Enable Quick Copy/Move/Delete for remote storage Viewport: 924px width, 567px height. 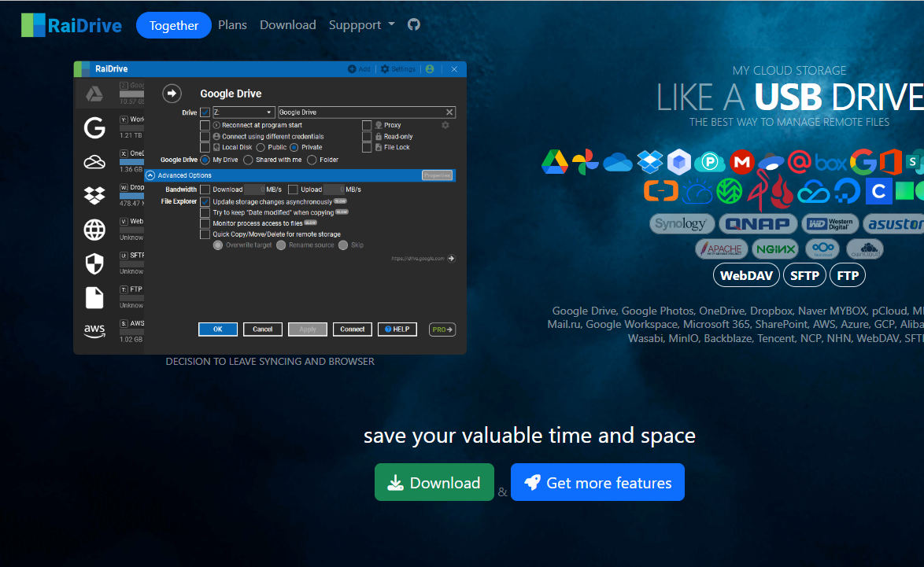coord(205,234)
